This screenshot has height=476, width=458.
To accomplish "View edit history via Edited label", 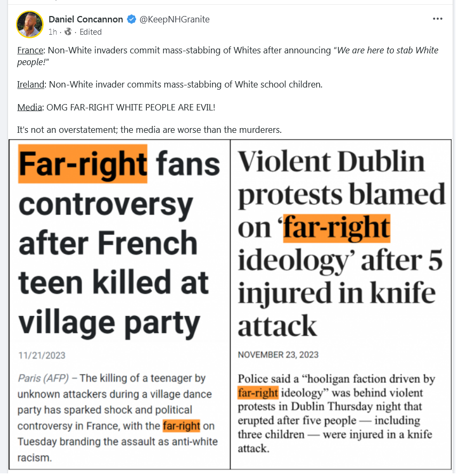I will (x=91, y=32).
